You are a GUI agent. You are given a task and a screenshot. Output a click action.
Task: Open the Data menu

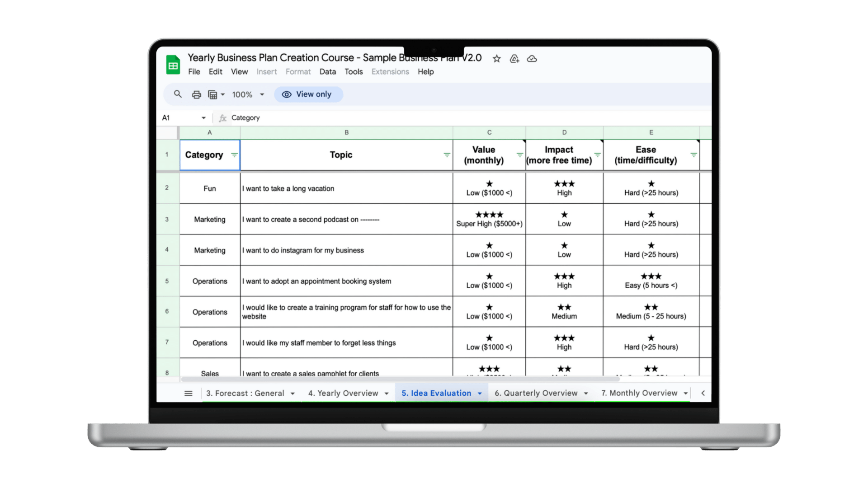(x=327, y=72)
